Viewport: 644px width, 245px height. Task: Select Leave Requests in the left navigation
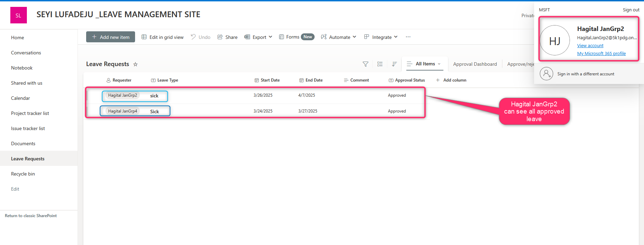pyautogui.click(x=28, y=159)
